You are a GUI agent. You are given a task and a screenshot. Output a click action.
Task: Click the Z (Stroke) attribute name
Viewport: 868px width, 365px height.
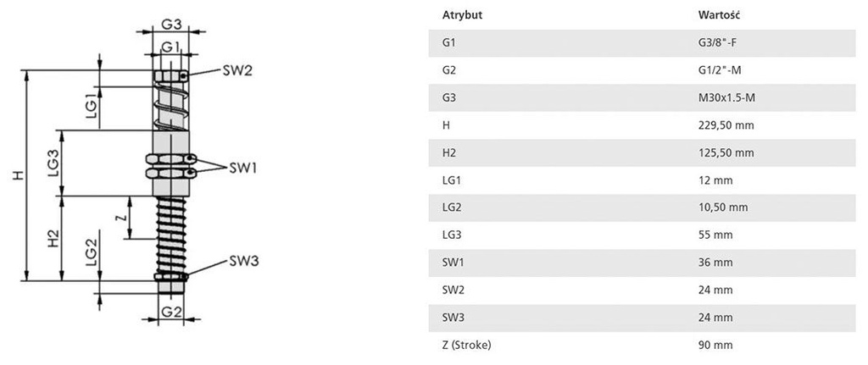coord(466,345)
